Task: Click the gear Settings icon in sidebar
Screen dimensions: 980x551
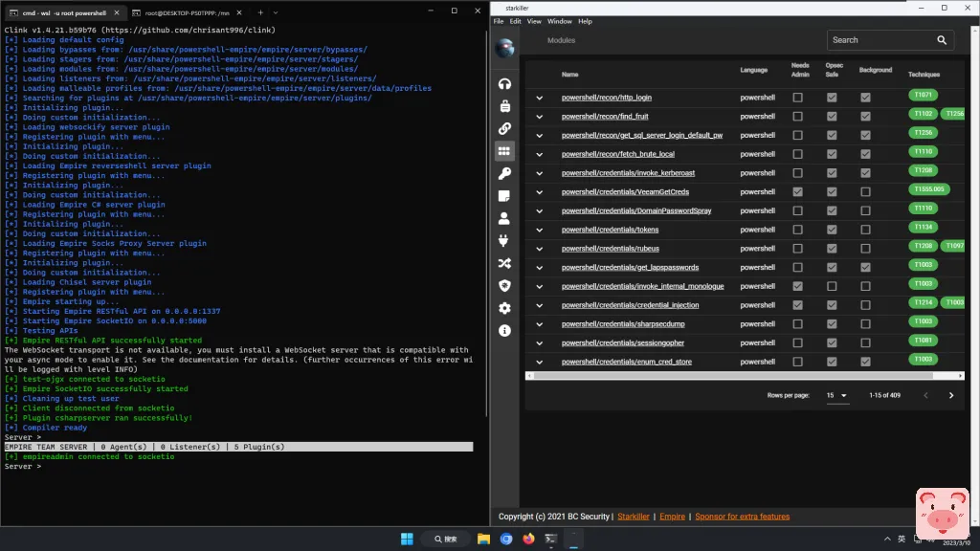Action: click(504, 308)
